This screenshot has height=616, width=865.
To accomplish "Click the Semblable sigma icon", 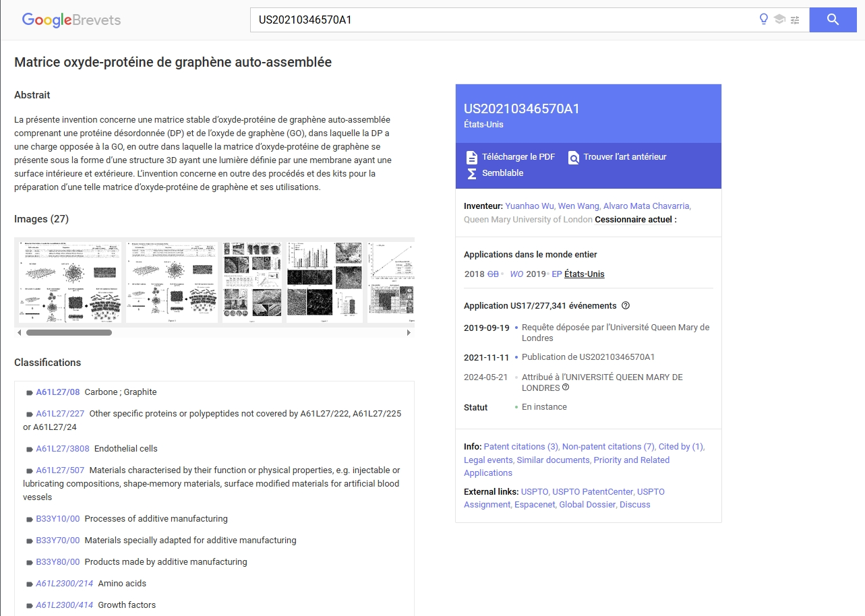I will click(472, 173).
